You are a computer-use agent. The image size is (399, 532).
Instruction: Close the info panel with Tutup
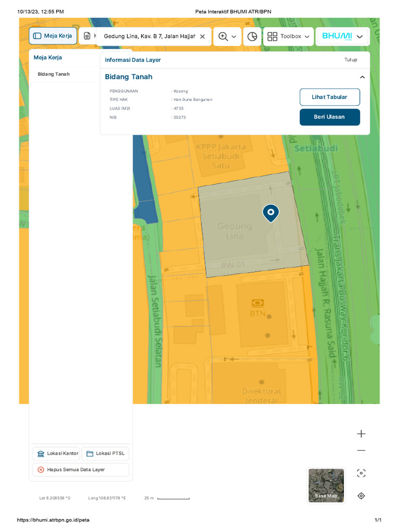tap(351, 60)
